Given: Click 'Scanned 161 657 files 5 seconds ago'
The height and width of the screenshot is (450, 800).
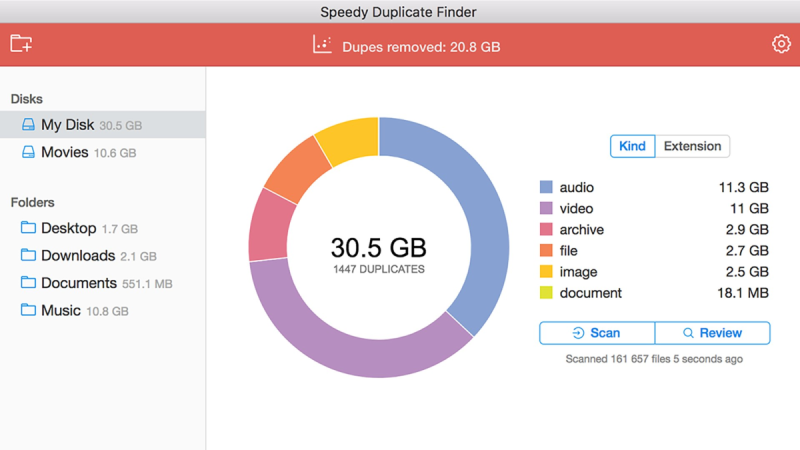Looking at the screenshot, I should click(654, 359).
